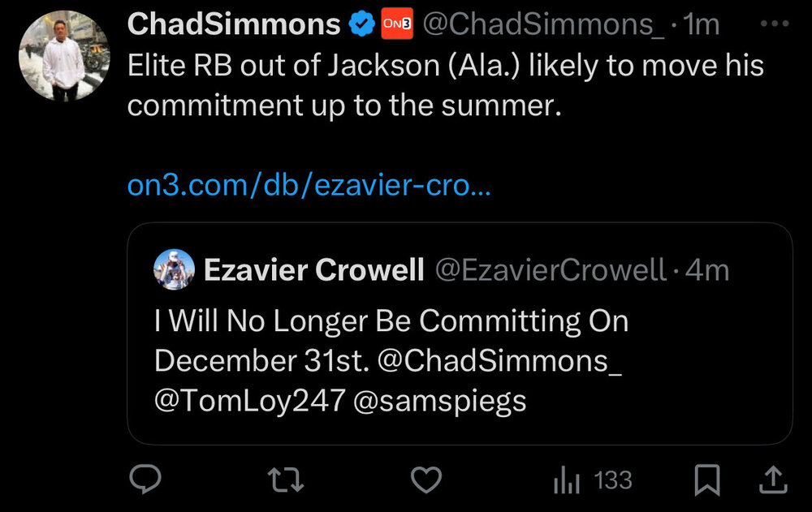Click the blue verified checkmark badge
The height and width of the screenshot is (512, 812).
(361, 25)
